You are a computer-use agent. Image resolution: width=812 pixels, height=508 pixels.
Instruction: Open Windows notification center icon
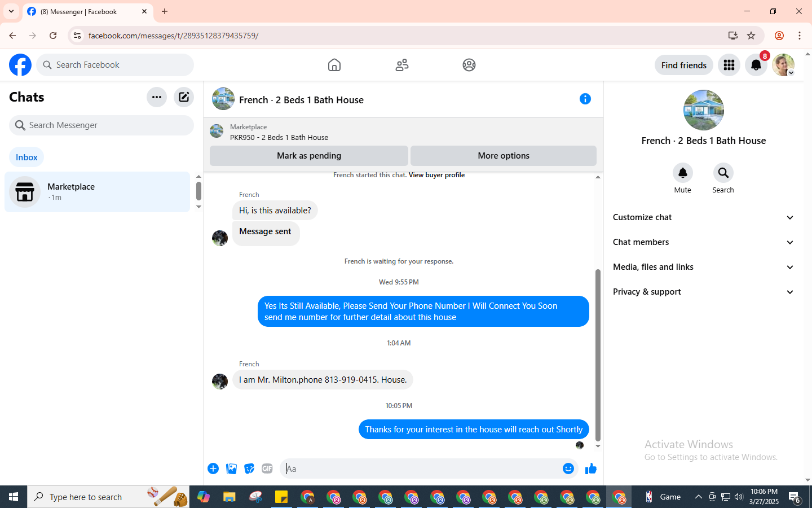pyautogui.click(x=795, y=497)
